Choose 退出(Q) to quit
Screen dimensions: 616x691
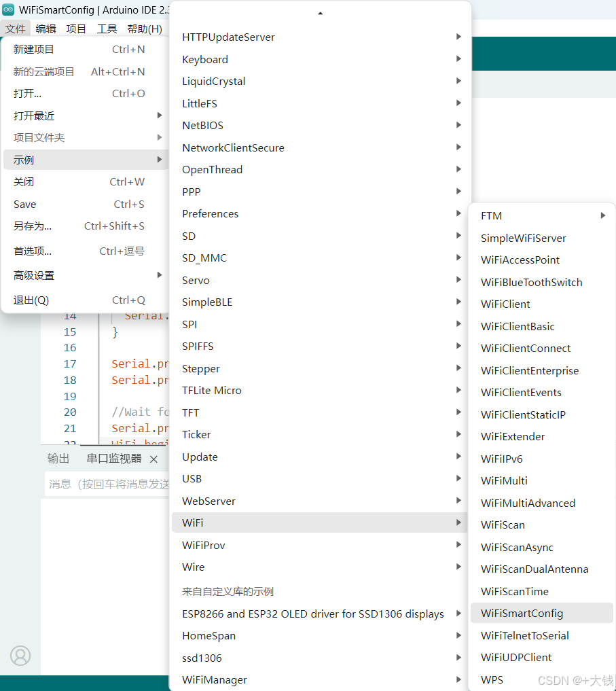point(86,300)
